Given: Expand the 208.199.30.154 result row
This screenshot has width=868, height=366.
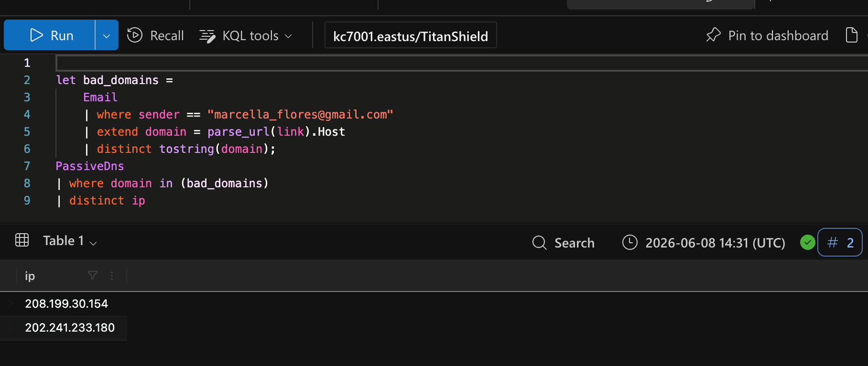Looking at the screenshot, I should [x=10, y=303].
